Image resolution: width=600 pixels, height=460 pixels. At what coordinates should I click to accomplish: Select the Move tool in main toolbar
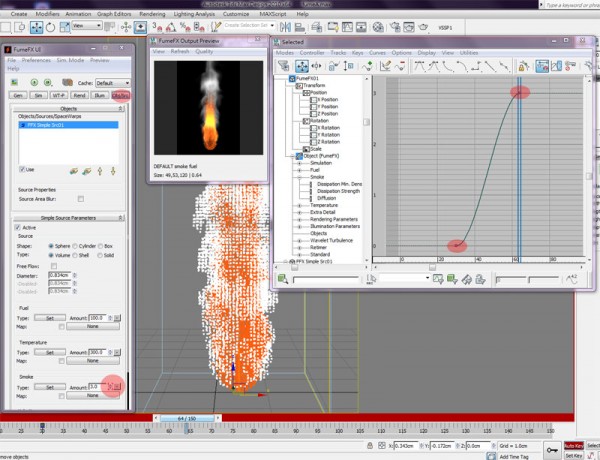[37, 27]
